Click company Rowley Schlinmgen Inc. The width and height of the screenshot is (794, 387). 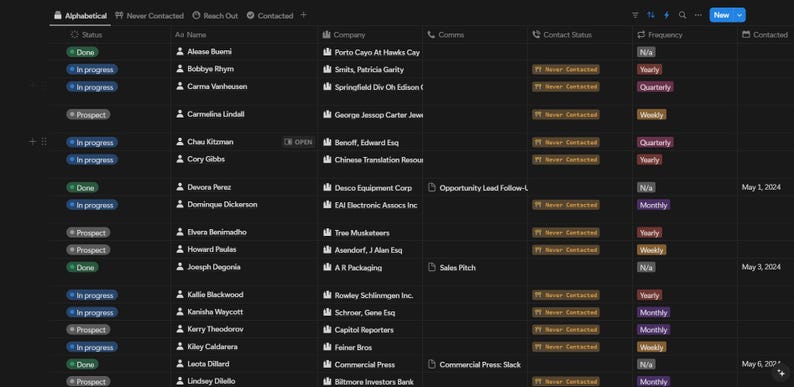coord(374,295)
